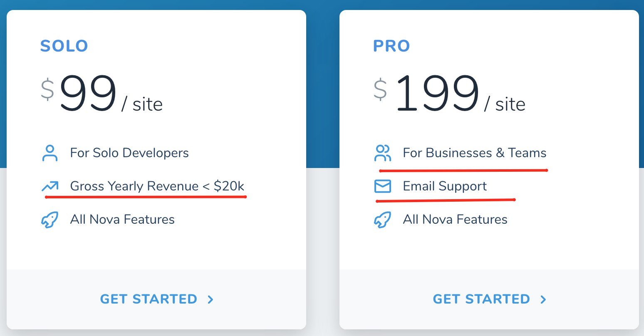
Task: Click the trending-up revenue chart icon
Action: (x=50, y=186)
